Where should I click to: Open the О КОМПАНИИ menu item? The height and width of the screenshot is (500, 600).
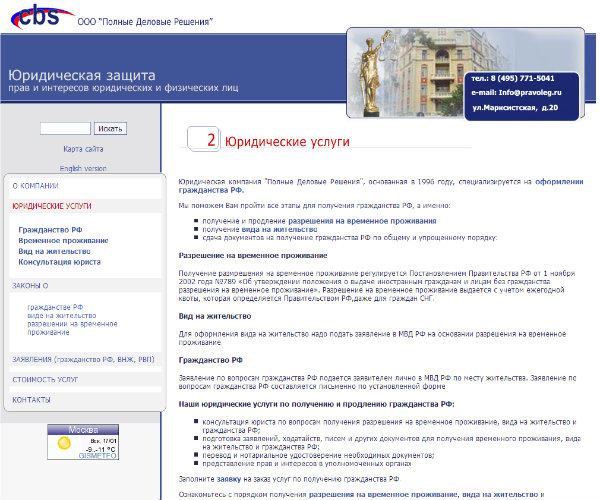tap(35, 186)
